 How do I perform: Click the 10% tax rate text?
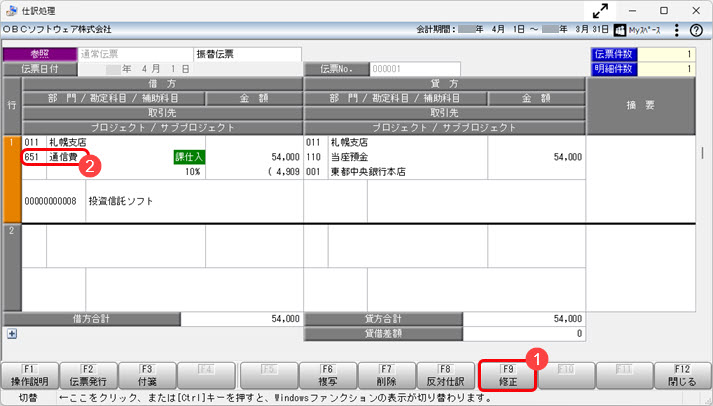click(x=193, y=172)
